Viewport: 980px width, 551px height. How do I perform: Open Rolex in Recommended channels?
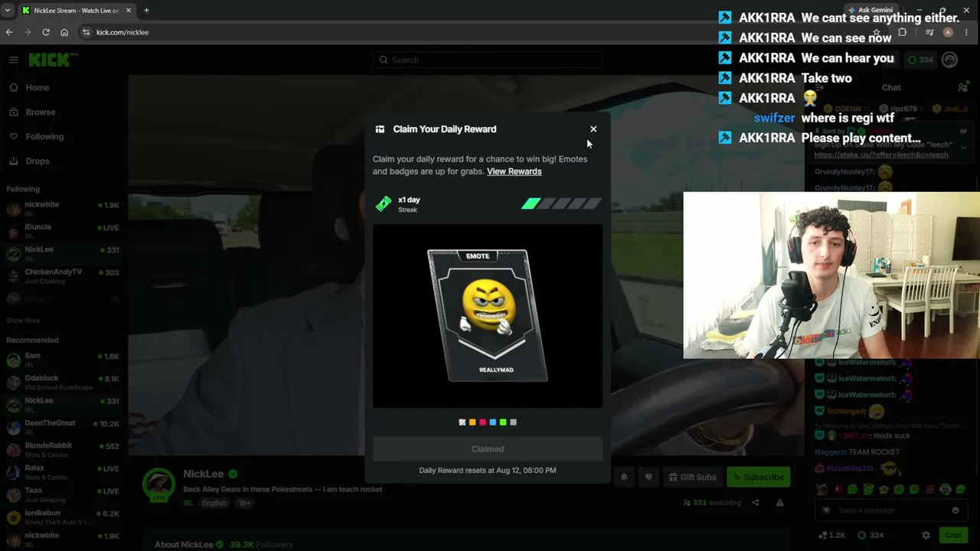point(63,471)
